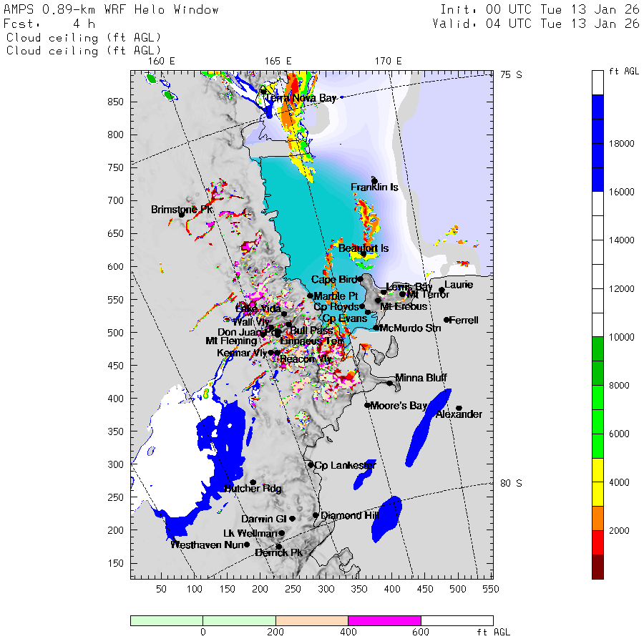The height and width of the screenshot is (644, 644).
Task: Click the dark red swatch in vertical colorbar
Action: 597,567
